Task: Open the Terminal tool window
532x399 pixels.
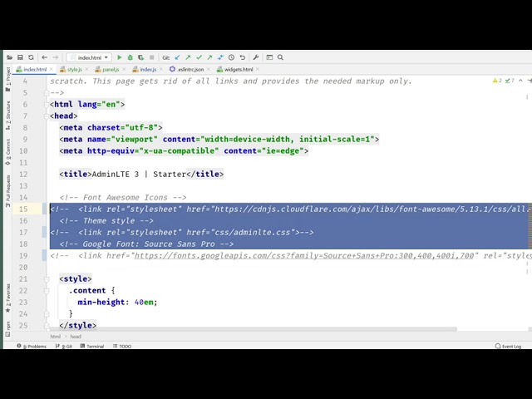Action: coord(92,346)
